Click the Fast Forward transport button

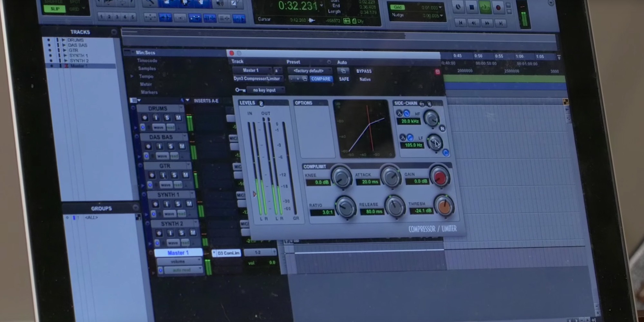coord(487,23)
